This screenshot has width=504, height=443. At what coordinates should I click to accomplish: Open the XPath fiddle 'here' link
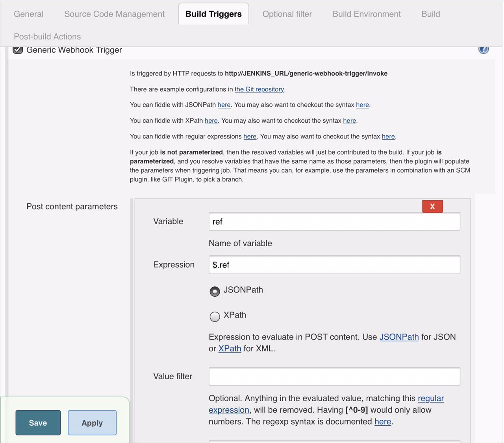(211, 121)
